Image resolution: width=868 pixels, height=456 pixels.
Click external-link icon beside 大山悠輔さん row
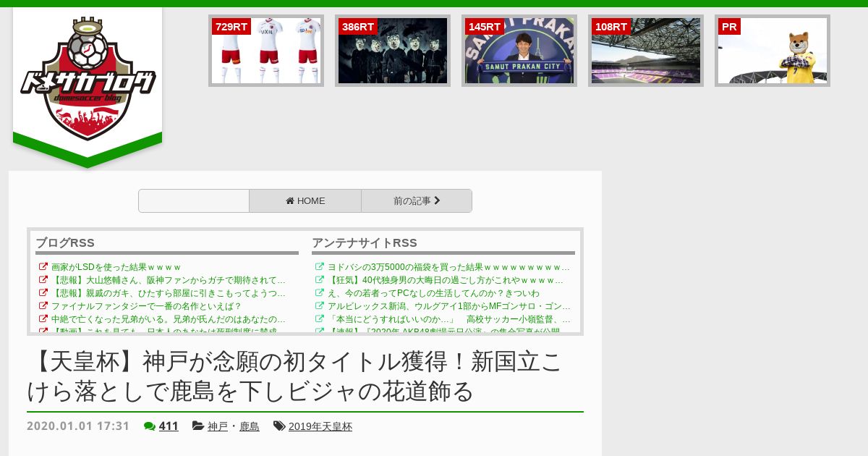click(43, 279)
